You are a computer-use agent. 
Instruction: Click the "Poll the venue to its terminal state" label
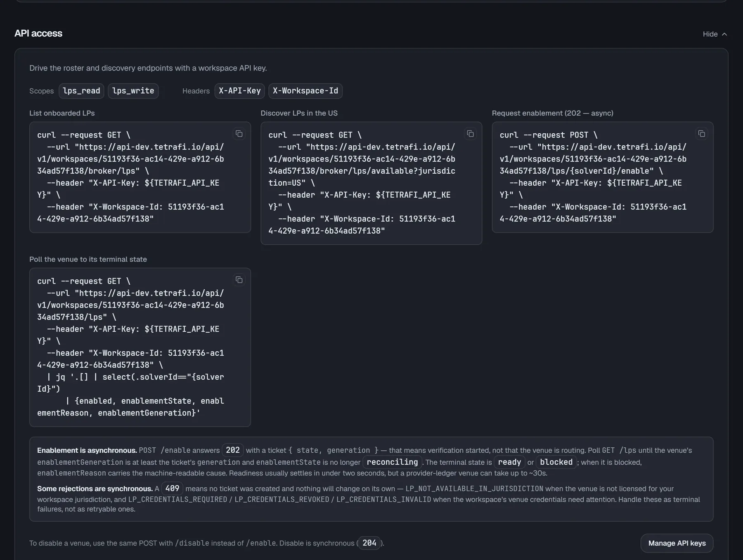pyautogui.click(x=88, y=259)
